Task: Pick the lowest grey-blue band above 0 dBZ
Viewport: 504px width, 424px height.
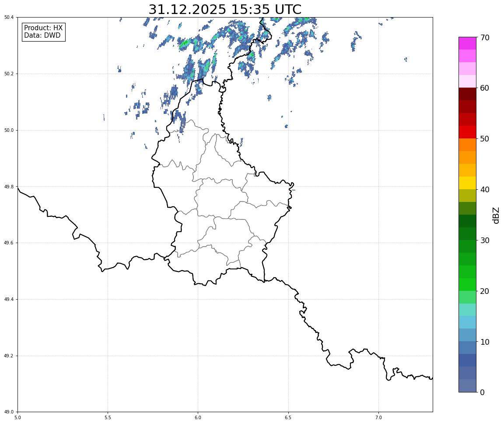Action: pyautogui.click(x=467, y=386)
